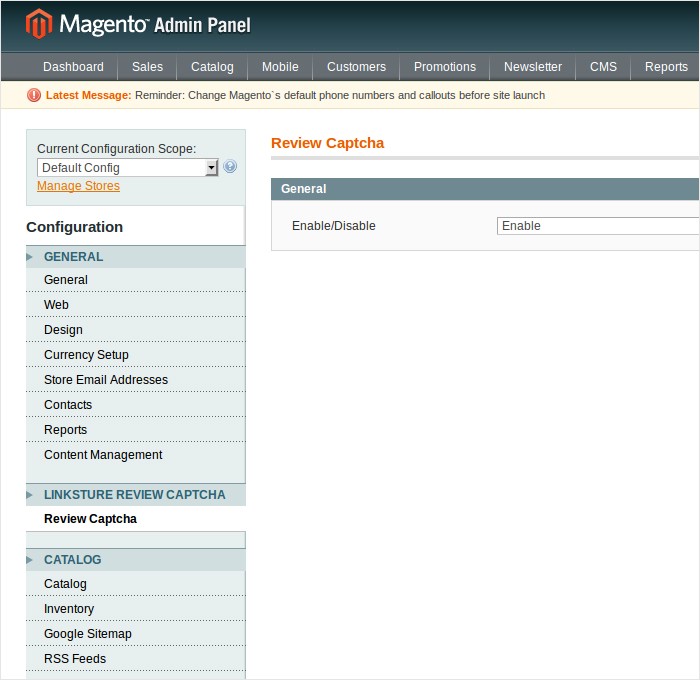Open Content Management settings

pyautogui.click(x=136, y=455)
